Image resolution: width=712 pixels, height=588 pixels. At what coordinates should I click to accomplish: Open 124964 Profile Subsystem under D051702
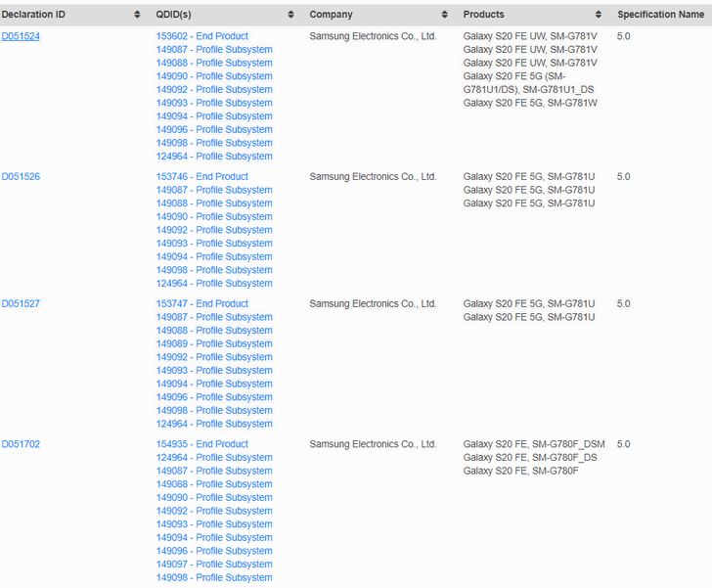click(x=214, y=458)
